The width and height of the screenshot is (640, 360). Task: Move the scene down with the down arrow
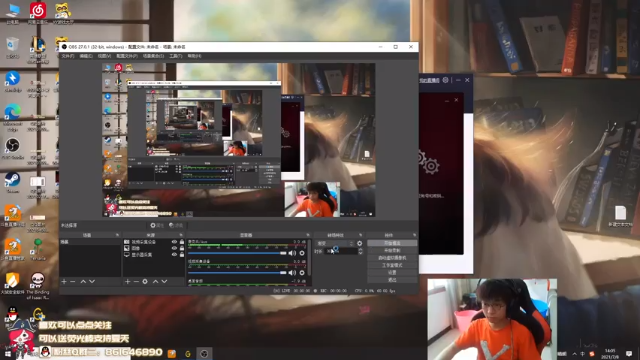pos(92,282)
